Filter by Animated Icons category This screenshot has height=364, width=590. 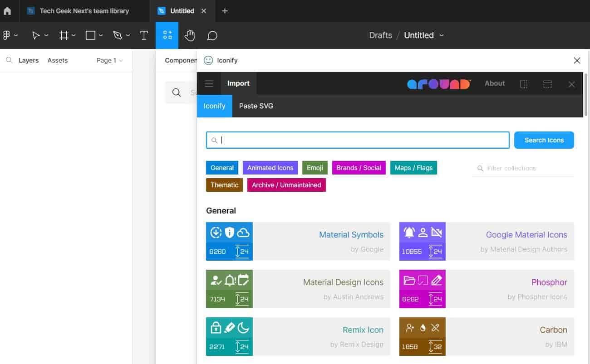[x=270, y=168]
